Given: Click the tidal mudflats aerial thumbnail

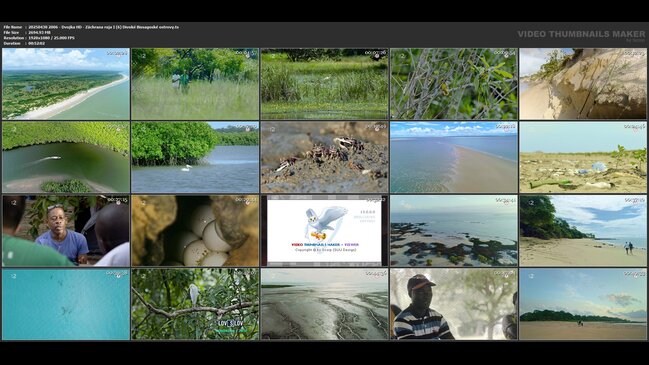Looking at the screenshot, I should point(324,304).
